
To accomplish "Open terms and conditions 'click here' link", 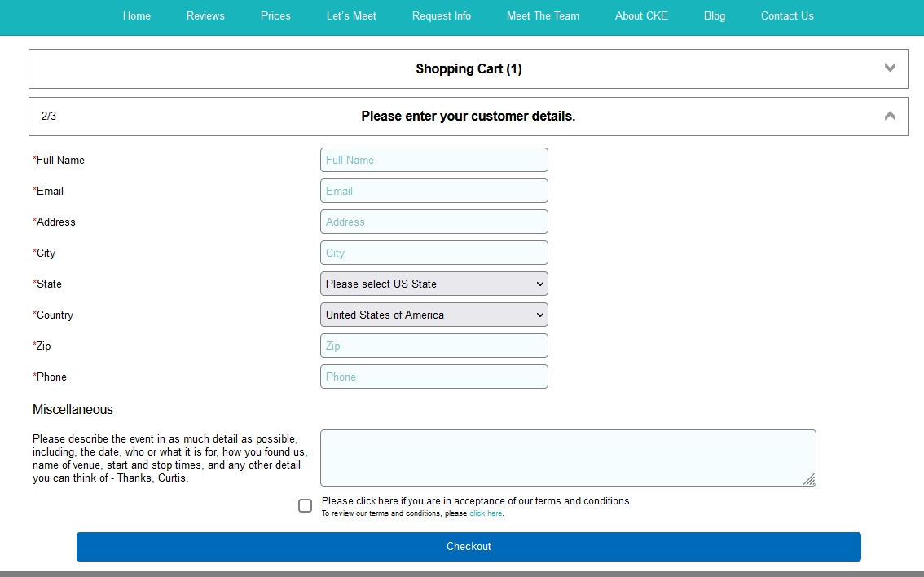I will point(486,514).
